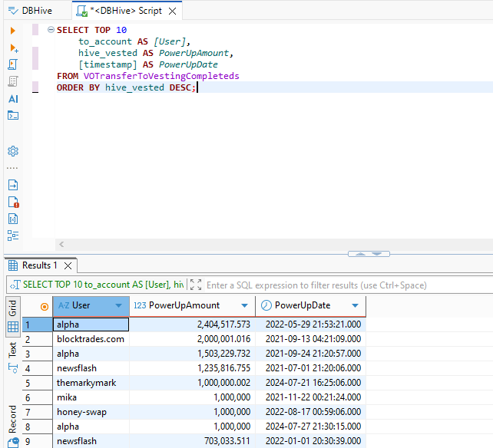Select row number 1 header
493x448 pixels.
[37, 324]
